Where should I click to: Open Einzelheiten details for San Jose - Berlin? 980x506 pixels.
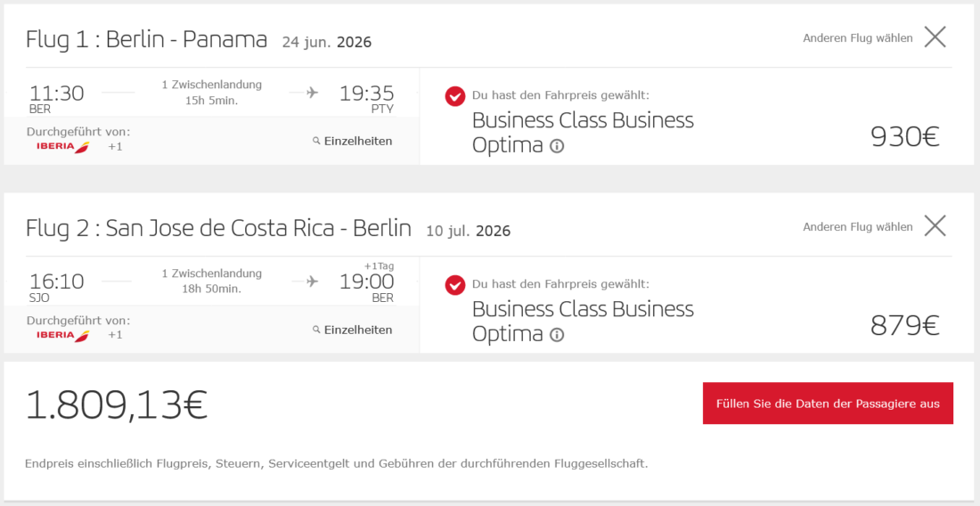357,330
